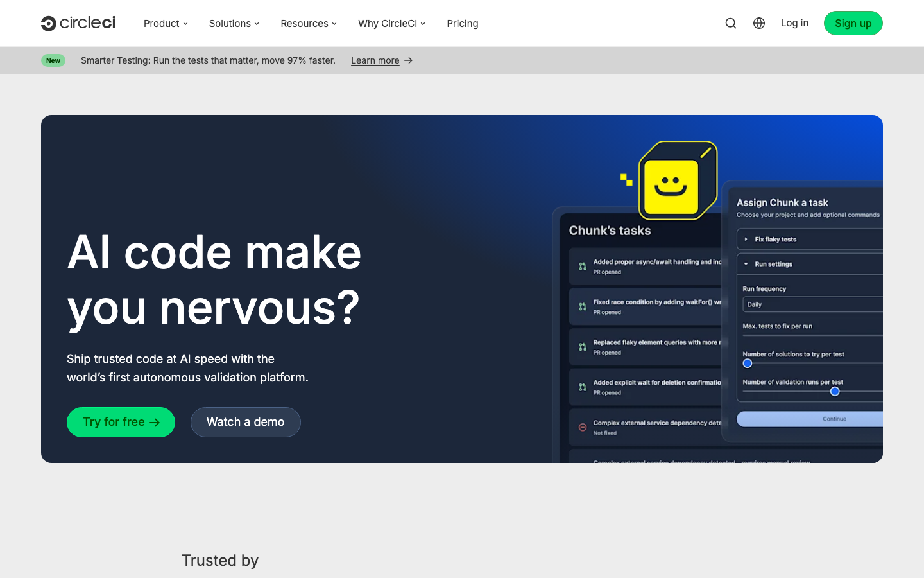Click the green New badge
The image size is (924, 578).
[53, 60]
